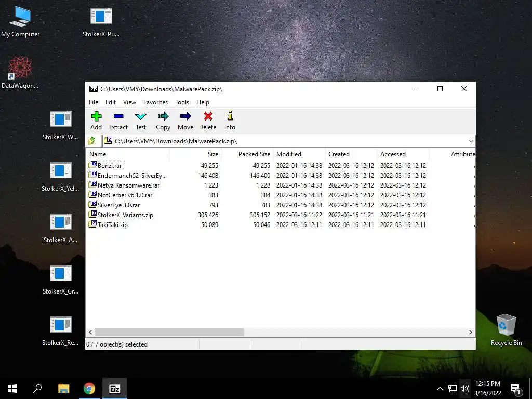Viewport: 532px width, 399px height.
Task: Click the 7-Zip taskbar button
Action: 115,389
